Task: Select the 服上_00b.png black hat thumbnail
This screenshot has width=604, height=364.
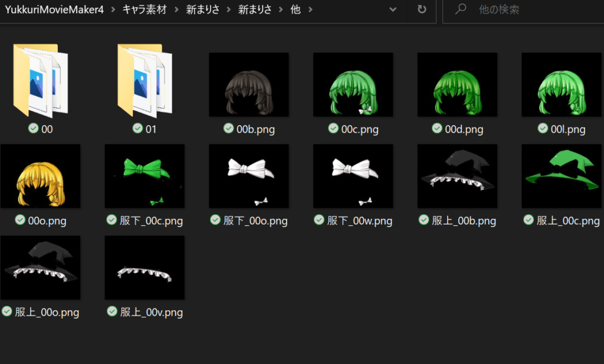Action: click(457, 176)
